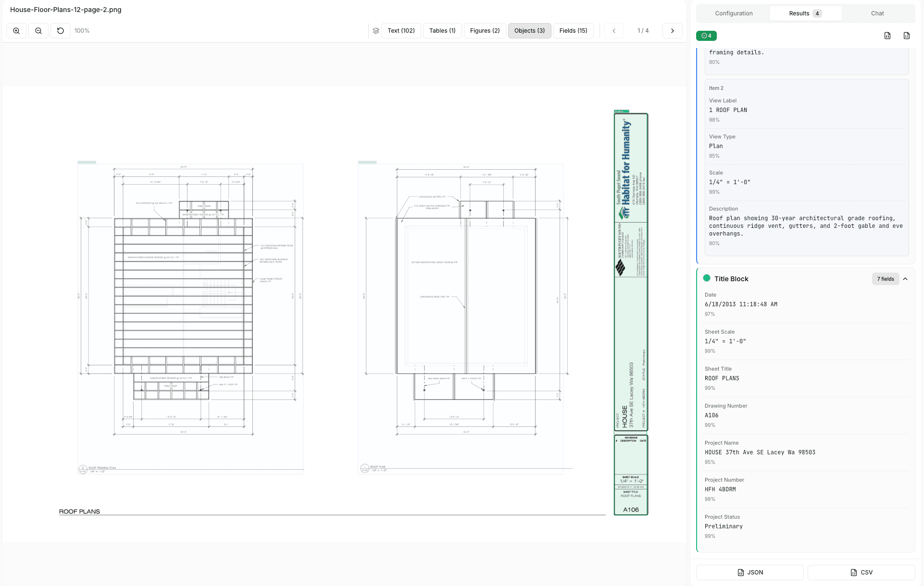Viewport: 924px width, 586px height.
Task: Click the document export icon at top right
Action: [x=907, y=36]
